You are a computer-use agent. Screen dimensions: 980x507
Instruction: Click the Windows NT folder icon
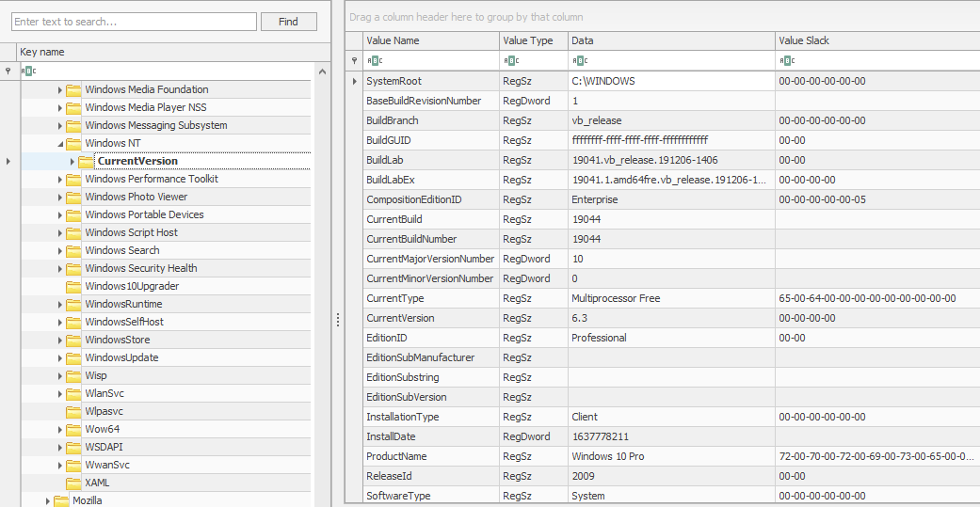(73, 143)
